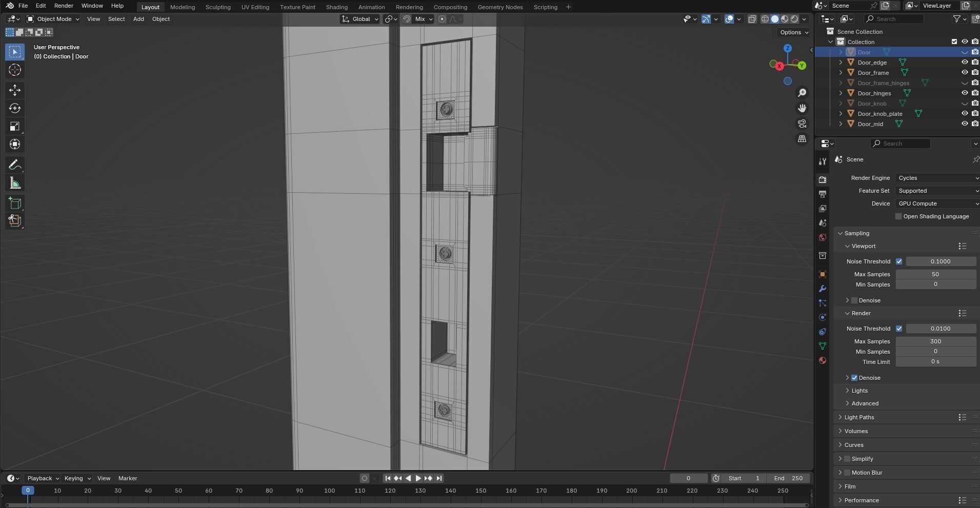Uncheck the Collection exclude checkbox
The height and width of the screenshot is (508, 980).
(x=954, y=42)
